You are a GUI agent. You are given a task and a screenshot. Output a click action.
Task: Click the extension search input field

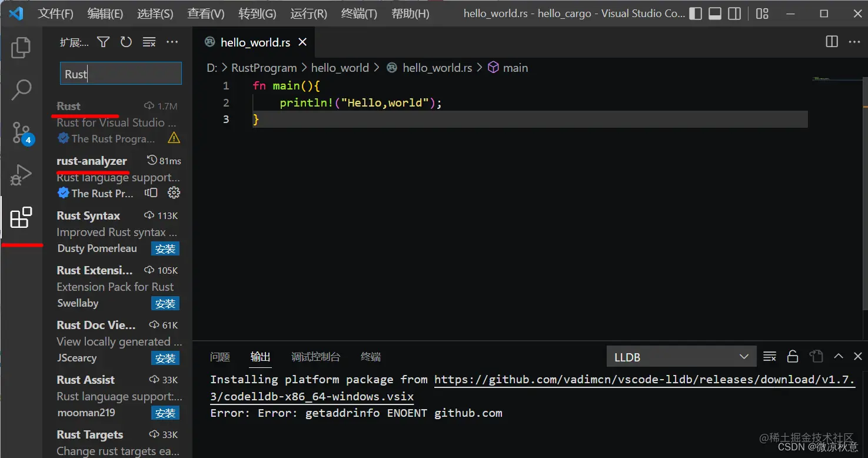pos(121,74)
